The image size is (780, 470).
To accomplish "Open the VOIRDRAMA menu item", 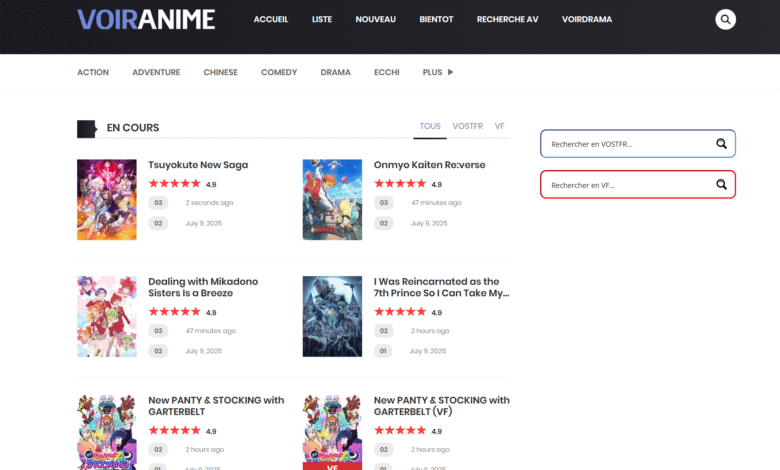I will coord(587,19).
